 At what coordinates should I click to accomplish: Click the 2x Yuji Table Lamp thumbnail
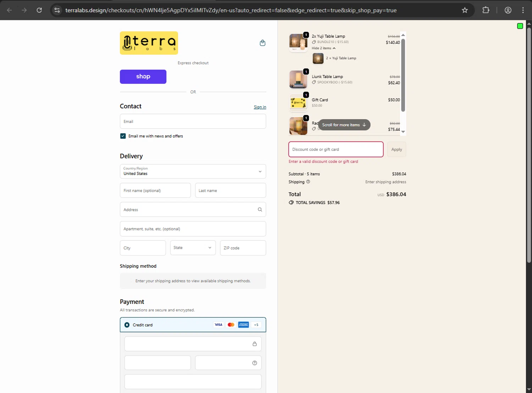tap(298, 43)
